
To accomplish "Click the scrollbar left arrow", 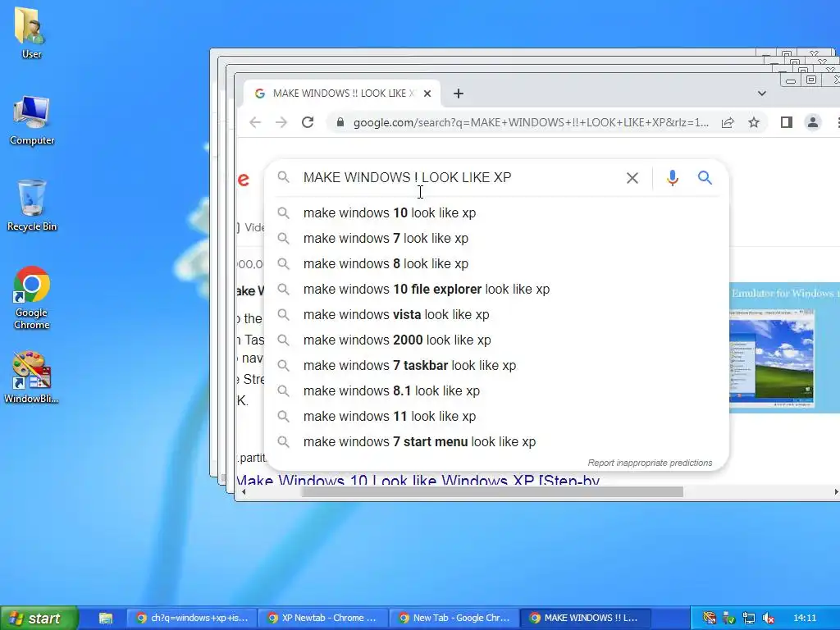I will click(244, 492).
